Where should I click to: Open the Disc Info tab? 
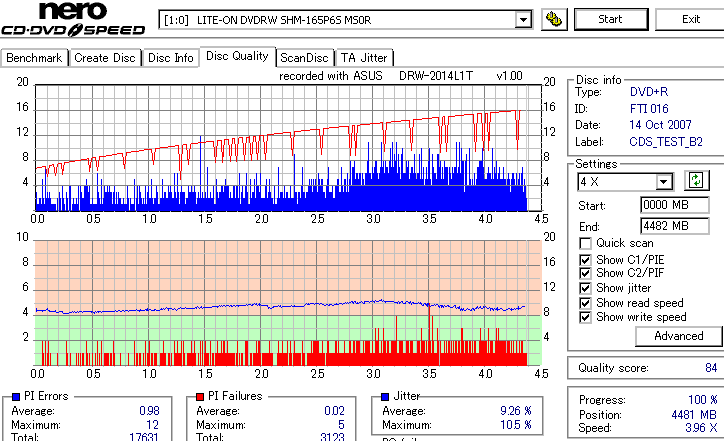tap(170, 58)
